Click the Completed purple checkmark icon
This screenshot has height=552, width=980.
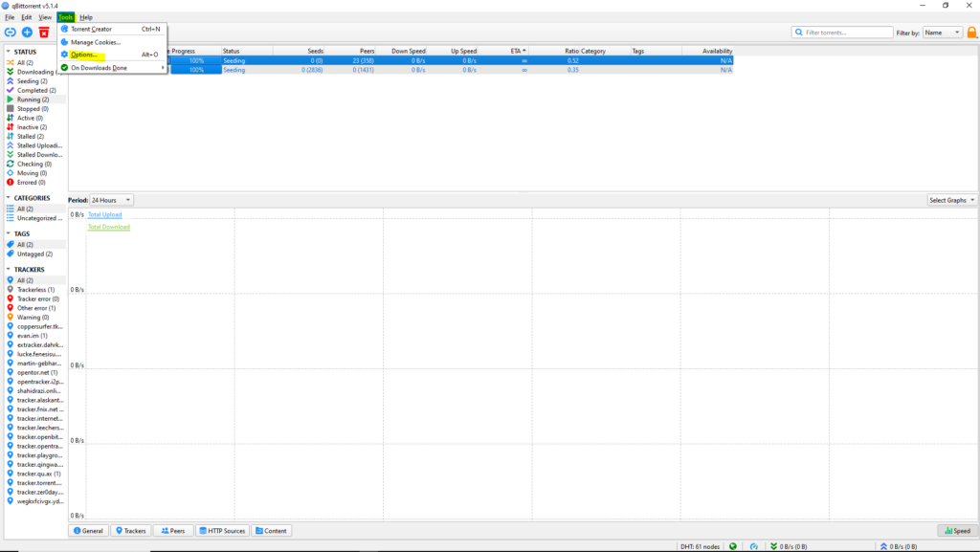click(x=10, y=90)
